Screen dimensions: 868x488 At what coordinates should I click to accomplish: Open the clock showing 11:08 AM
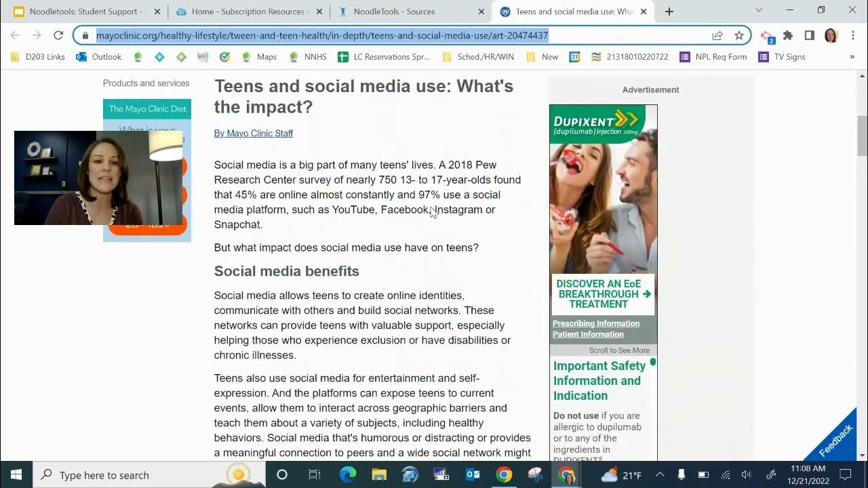tap(808, 474)
